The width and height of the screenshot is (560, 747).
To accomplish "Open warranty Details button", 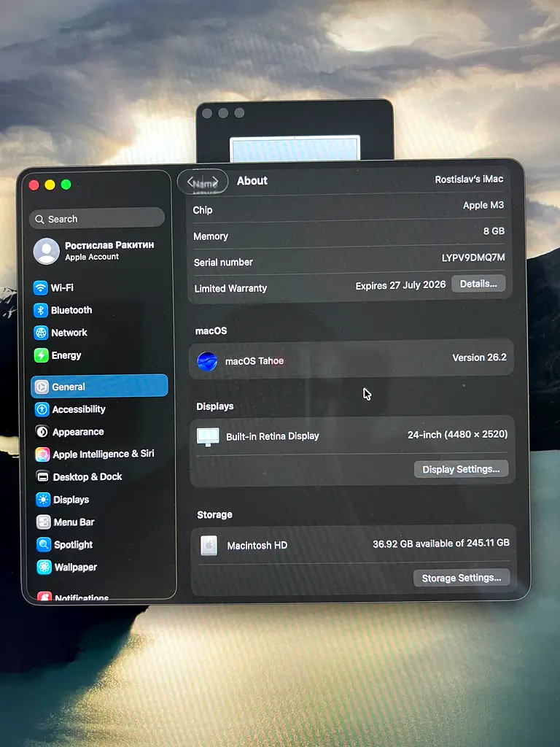I will 478,284.
